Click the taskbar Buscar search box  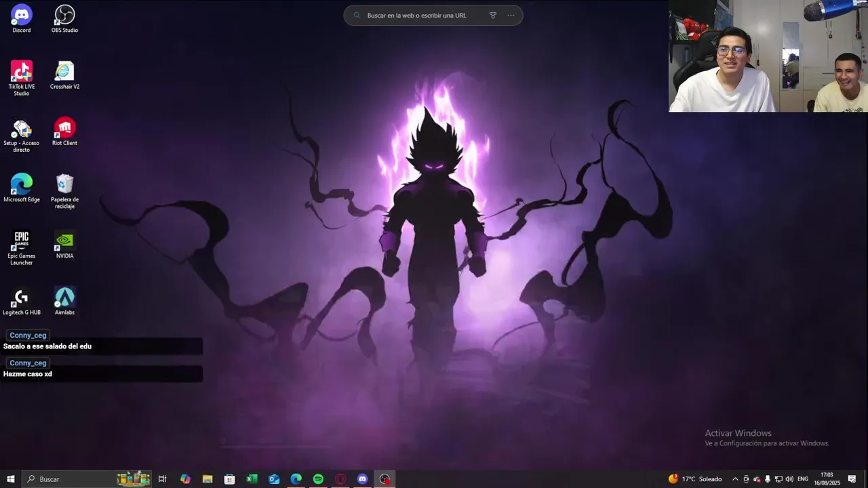pyautogui.click(x=86, y=479)
